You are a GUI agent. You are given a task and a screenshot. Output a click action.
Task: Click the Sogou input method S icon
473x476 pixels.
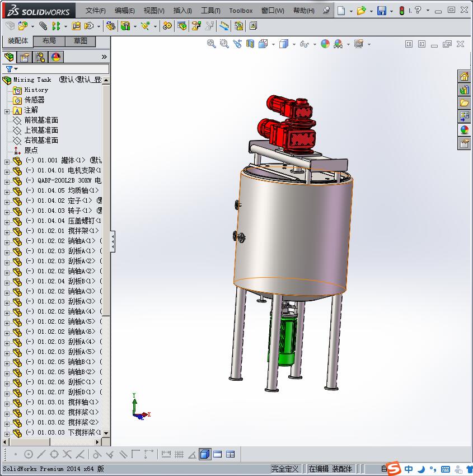coord(394,468)
